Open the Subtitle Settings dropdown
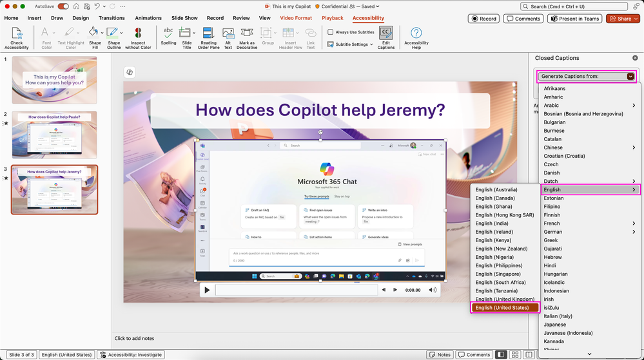 pyautogui.click(x=351, y=44)
